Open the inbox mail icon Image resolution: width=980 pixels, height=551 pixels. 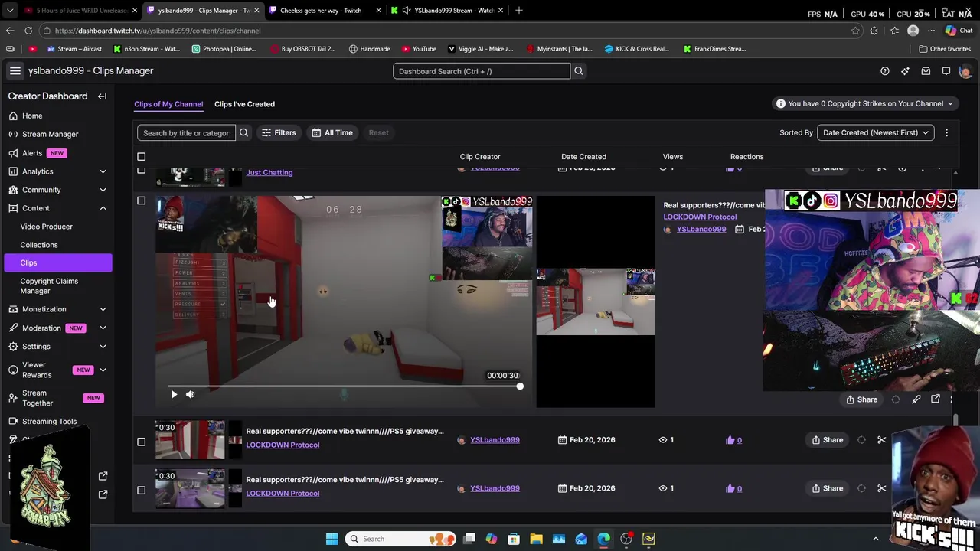(x=926, y=71)
